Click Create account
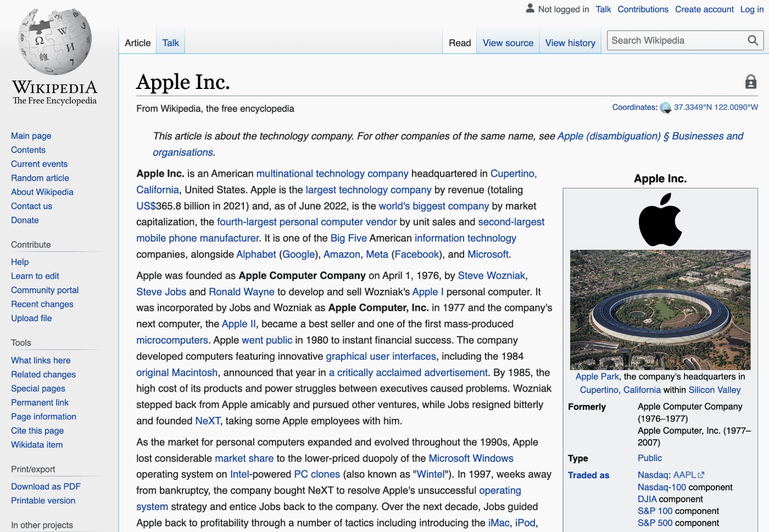Image resolution: width=769 pixels, height=532 pixels. [704, 9]
